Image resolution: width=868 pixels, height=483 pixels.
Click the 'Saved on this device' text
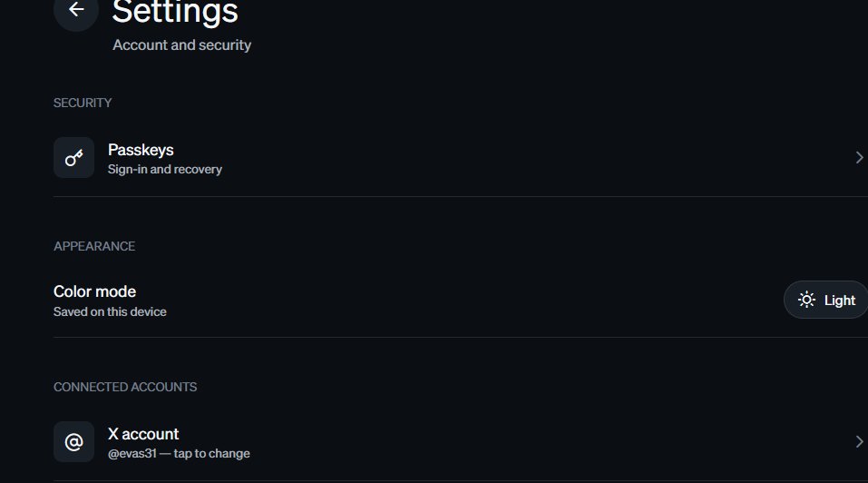pos(110,311)
